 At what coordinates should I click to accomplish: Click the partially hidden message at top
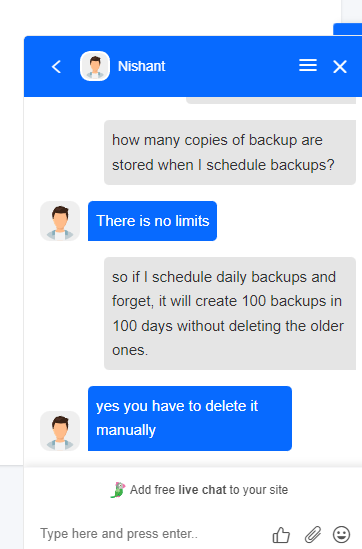271,100
